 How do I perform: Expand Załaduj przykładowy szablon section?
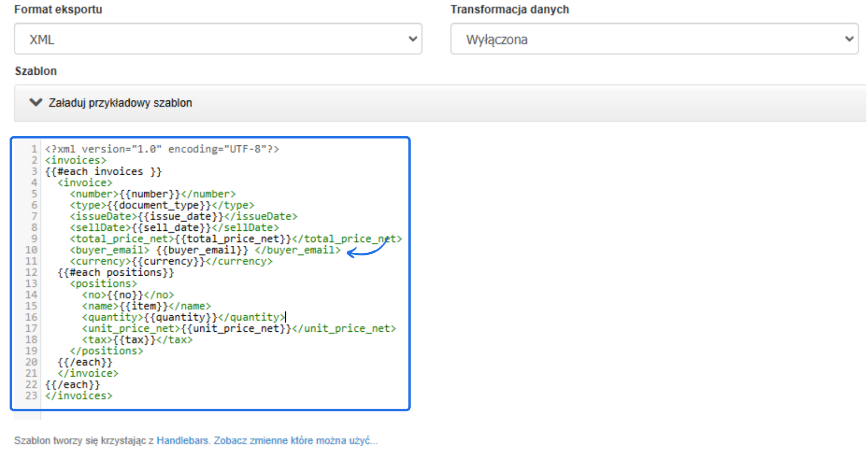click(120, 103)
